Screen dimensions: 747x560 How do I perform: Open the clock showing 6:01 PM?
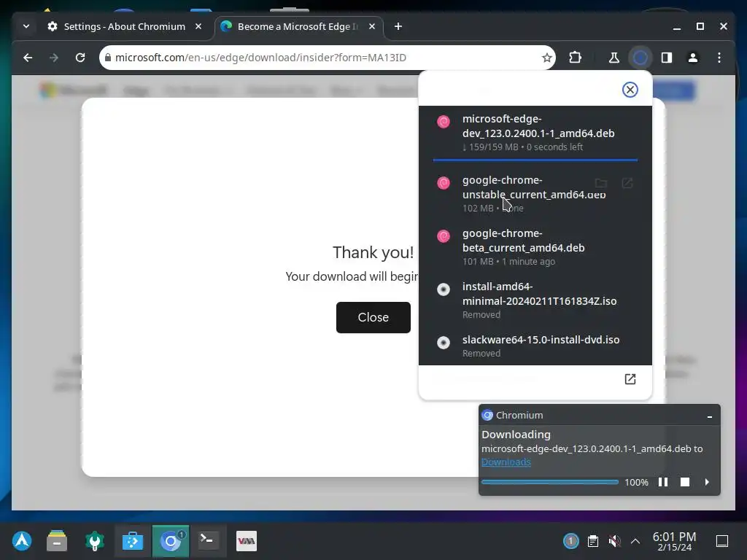[x=674, y=542]
